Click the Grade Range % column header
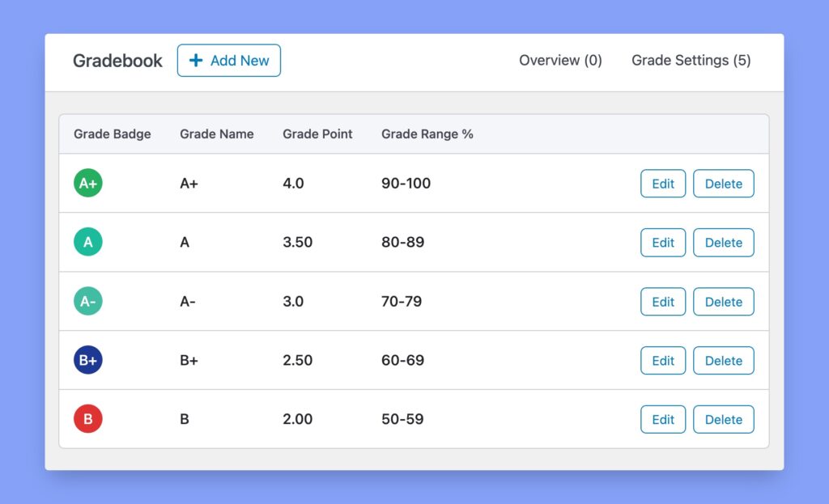Image resolution: width=829 pixels, height=504 pixels. (x=427, y=134)
